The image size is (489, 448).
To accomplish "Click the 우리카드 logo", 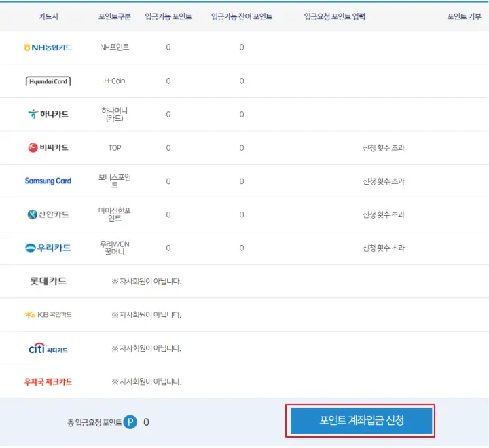I will [x=48, y=248].
